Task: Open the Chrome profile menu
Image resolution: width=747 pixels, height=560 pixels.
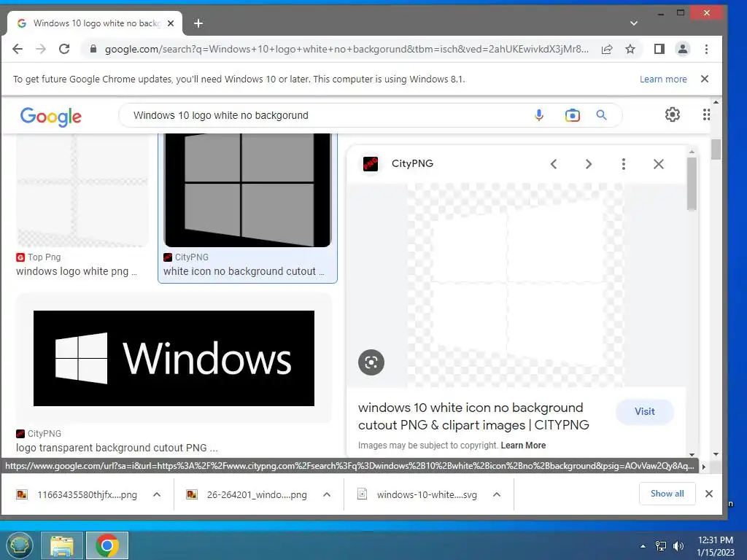Action: [683, 49]
